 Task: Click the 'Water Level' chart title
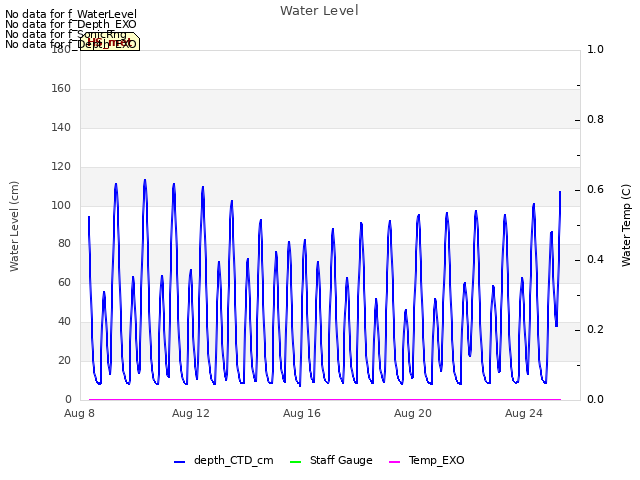[319, 11]
